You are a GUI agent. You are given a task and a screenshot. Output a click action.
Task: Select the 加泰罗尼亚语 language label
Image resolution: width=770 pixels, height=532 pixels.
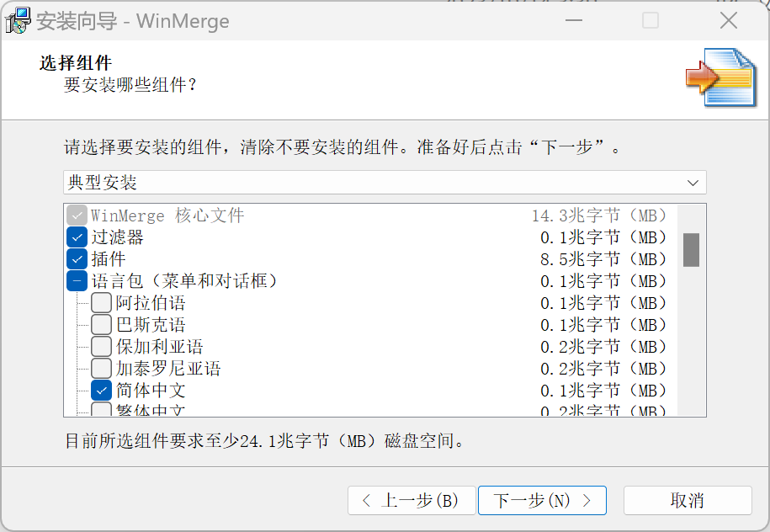click(x=168, y=369)
